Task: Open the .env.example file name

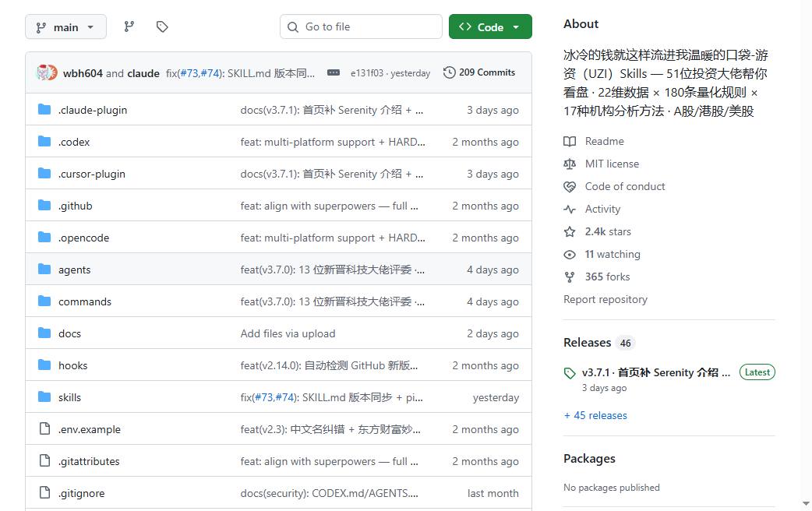Action: pos(90,430)
